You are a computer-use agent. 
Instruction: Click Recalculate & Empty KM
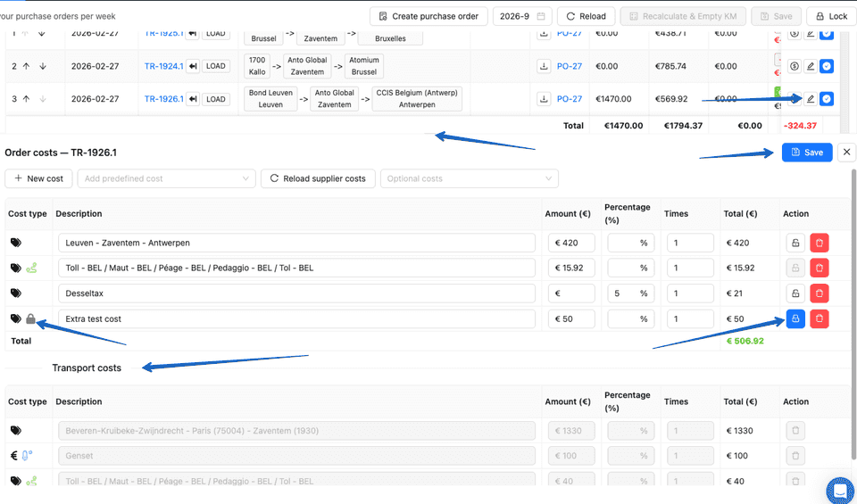683,16
